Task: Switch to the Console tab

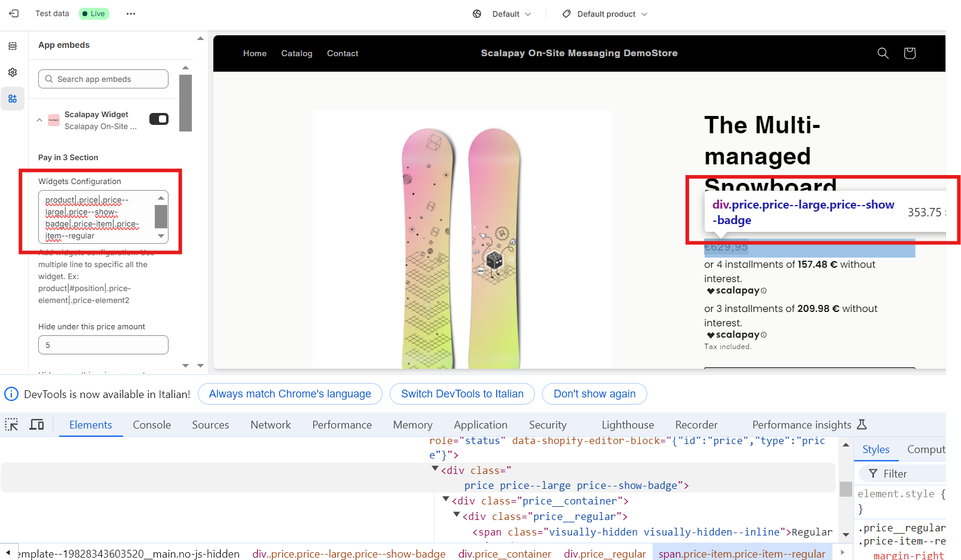Action: 152,425
